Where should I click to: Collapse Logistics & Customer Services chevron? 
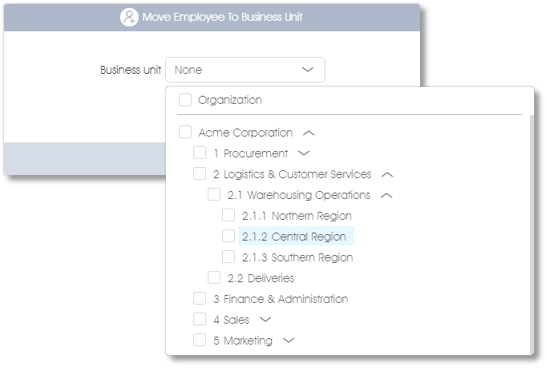click(387, 174)
